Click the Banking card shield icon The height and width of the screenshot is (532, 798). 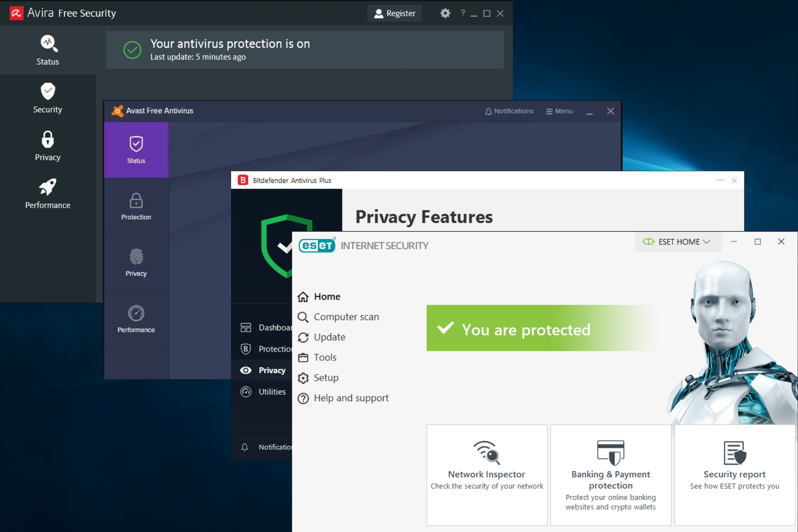[611, 453]
